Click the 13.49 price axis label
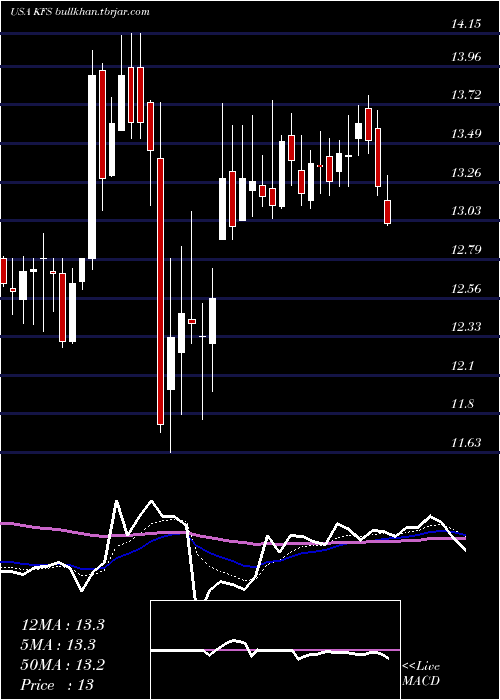The height and width of the screenshot is (700, 500). [x=467, y=133]
